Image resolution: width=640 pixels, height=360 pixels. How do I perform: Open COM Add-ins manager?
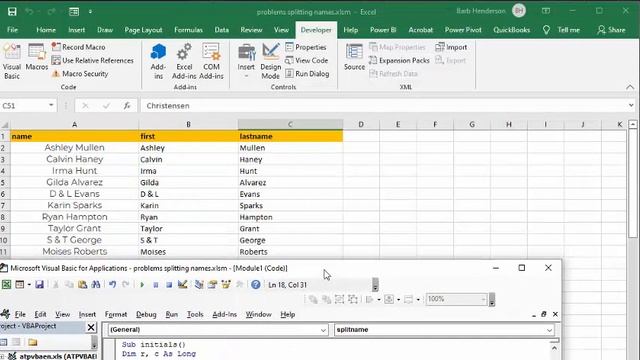(211, 61)
